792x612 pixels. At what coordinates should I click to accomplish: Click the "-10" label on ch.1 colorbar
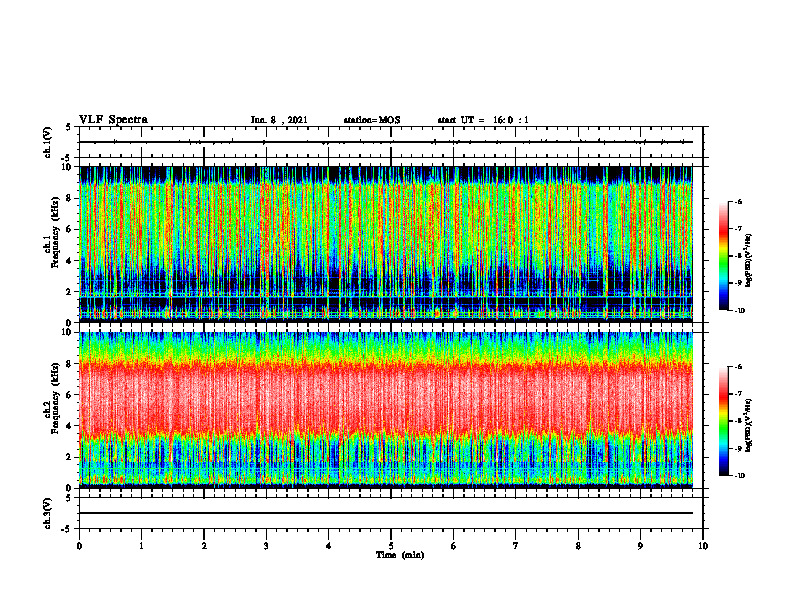point(739,311)
